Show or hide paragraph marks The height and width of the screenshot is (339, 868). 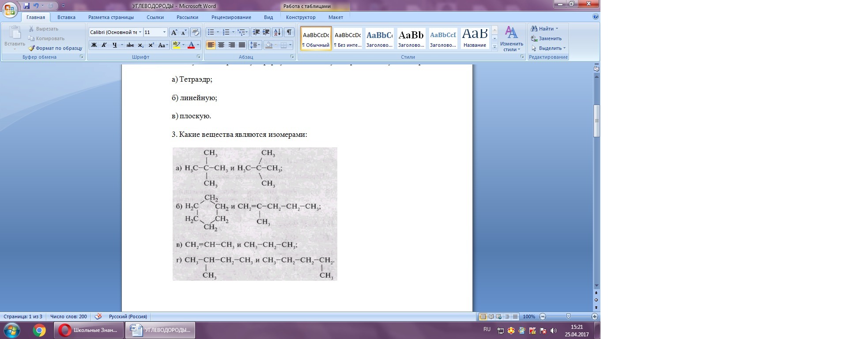289,32
